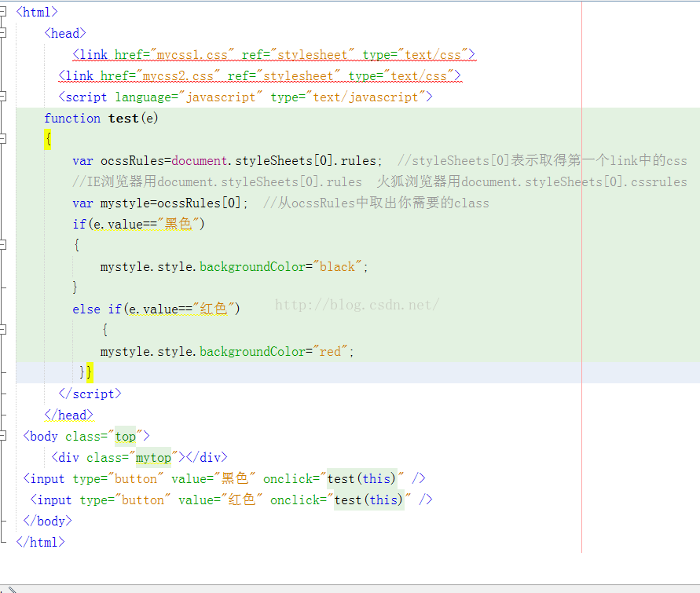Viewport: 700px width, 593px height.
Task: Click "黑色" in the if condition
Action: 178,224
